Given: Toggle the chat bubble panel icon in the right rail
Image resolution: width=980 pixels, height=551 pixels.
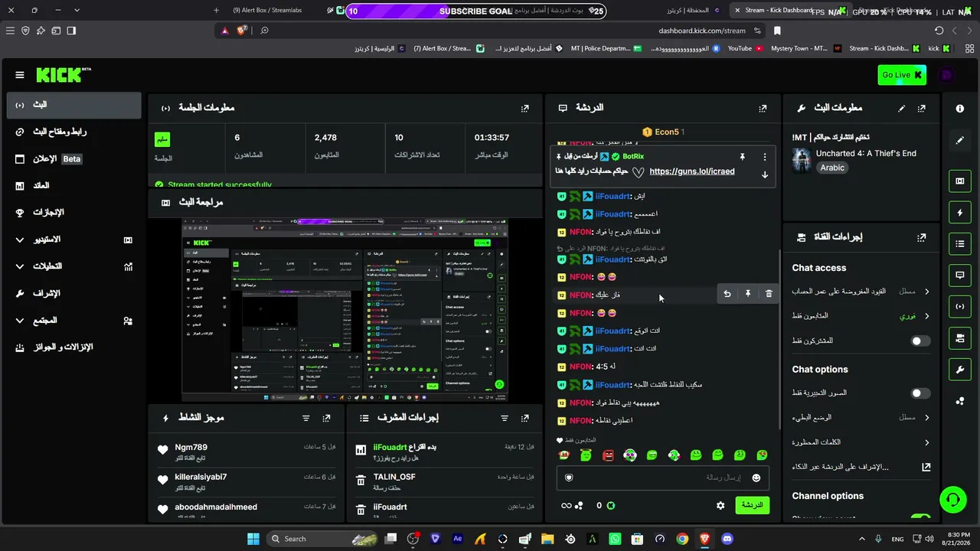Looking at the screenshot, I should point(960,275).
